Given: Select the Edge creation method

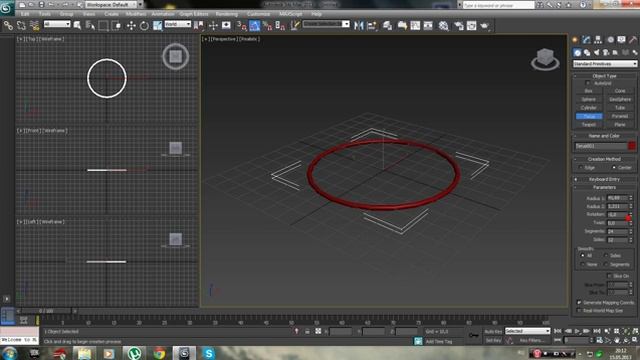Looking at the screenshot, I should coord(581,167).
